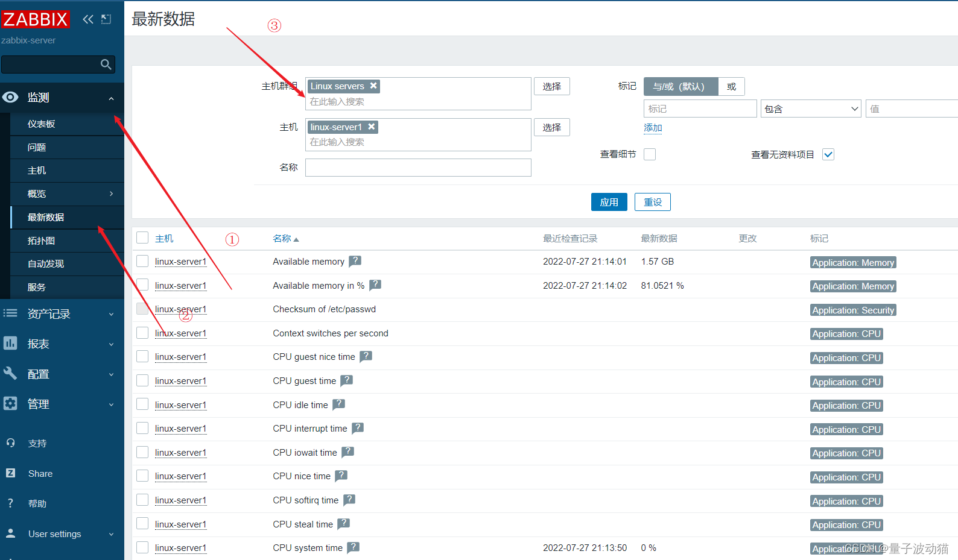Click the 监测 eye icon

[10, 97]
